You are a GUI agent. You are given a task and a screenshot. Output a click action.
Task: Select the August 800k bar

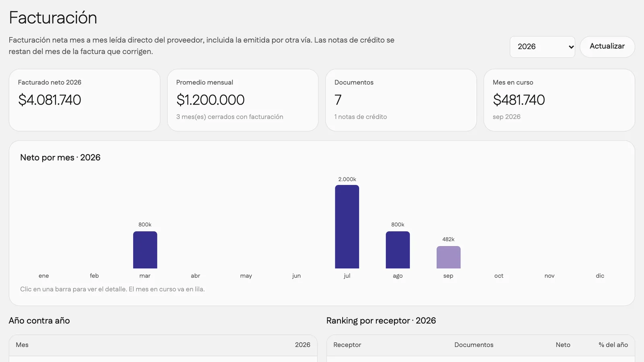[x=398, y=250]
